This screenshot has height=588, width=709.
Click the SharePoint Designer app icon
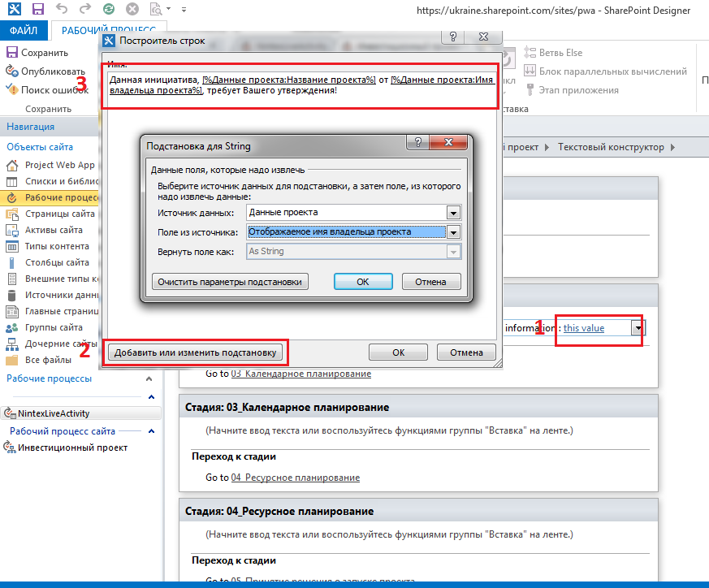click(x=15, y=9)
